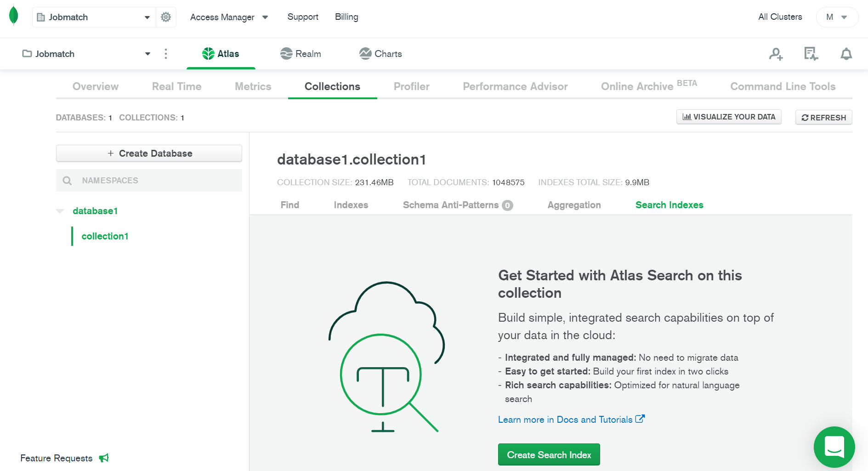868x471 pixels.
Task: Open the Billing link
Action: (346, 17)
